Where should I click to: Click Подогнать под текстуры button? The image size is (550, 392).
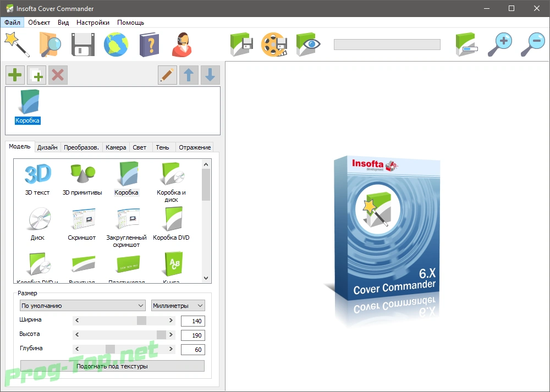coord(112,366)
